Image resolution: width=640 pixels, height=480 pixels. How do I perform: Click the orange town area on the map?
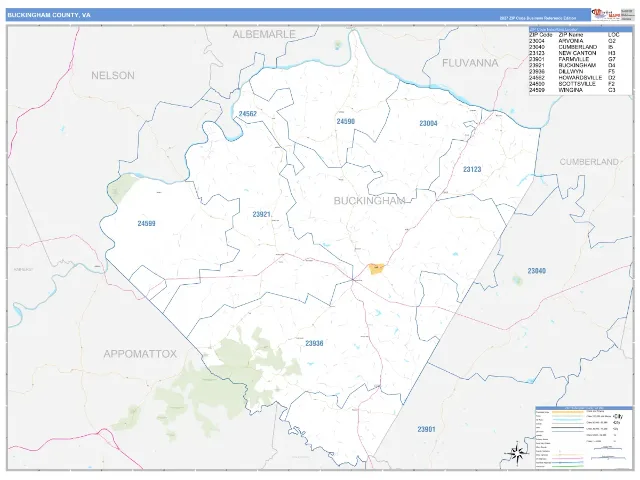point(376,269)
